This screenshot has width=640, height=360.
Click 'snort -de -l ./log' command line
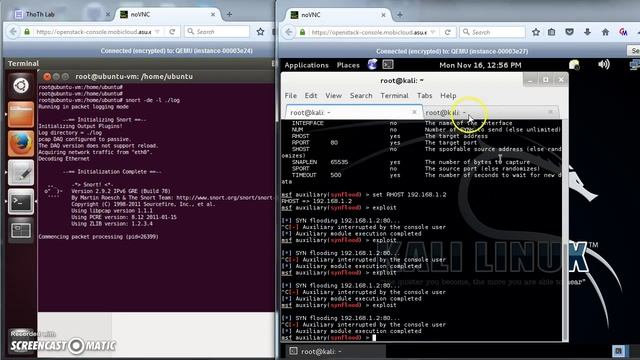pyautogui.click(x=153, y=100)
